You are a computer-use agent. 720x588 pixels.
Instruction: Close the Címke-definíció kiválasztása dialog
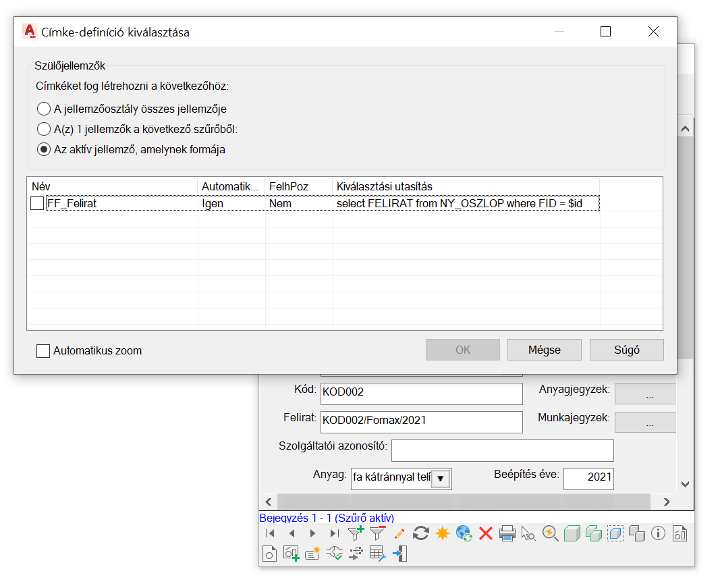coord(653,31)
